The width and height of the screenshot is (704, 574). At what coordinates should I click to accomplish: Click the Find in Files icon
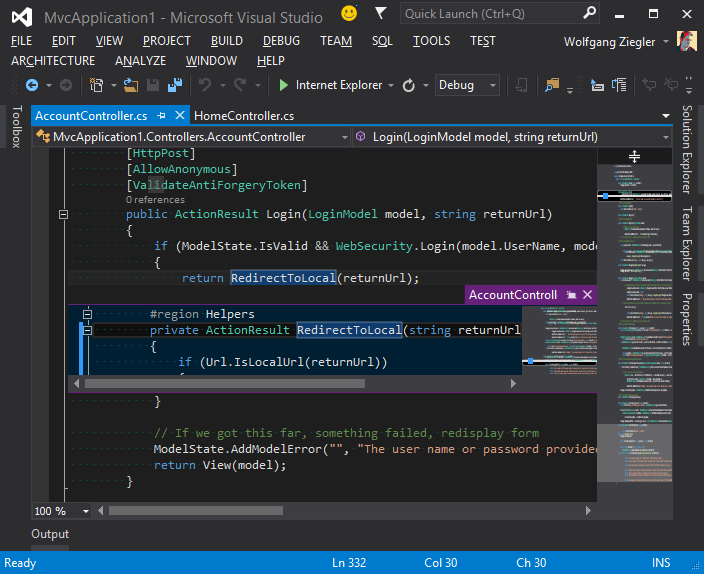pos(552,85)
